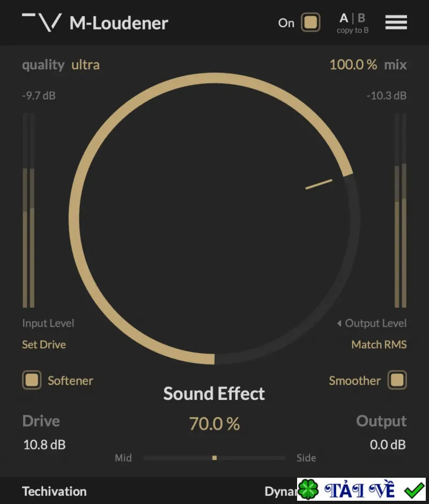Click the Techivation brand label

tap(54, 492)
